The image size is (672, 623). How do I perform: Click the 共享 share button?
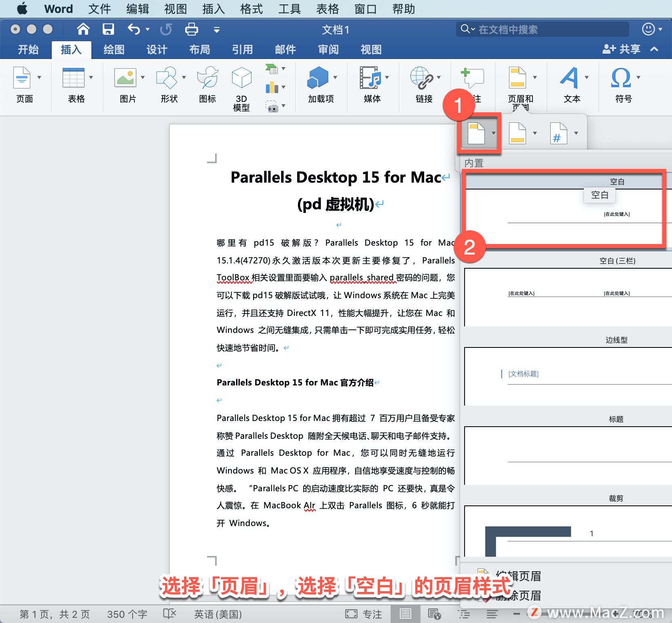[622, 49]
